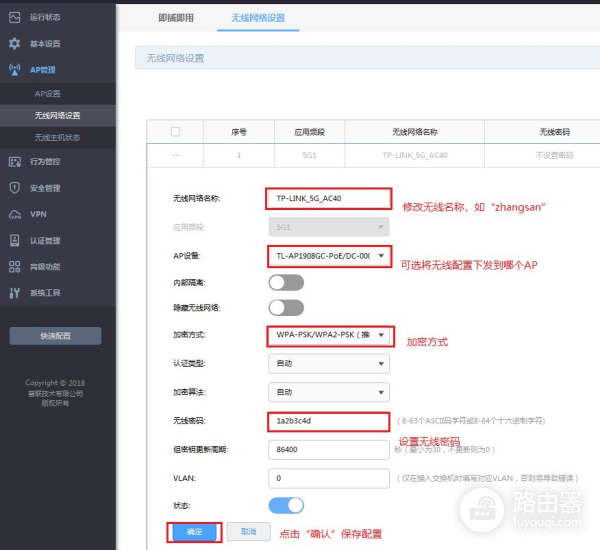Toggle the 状态 enable switch

pyautogui.click(x=286, y=506)
